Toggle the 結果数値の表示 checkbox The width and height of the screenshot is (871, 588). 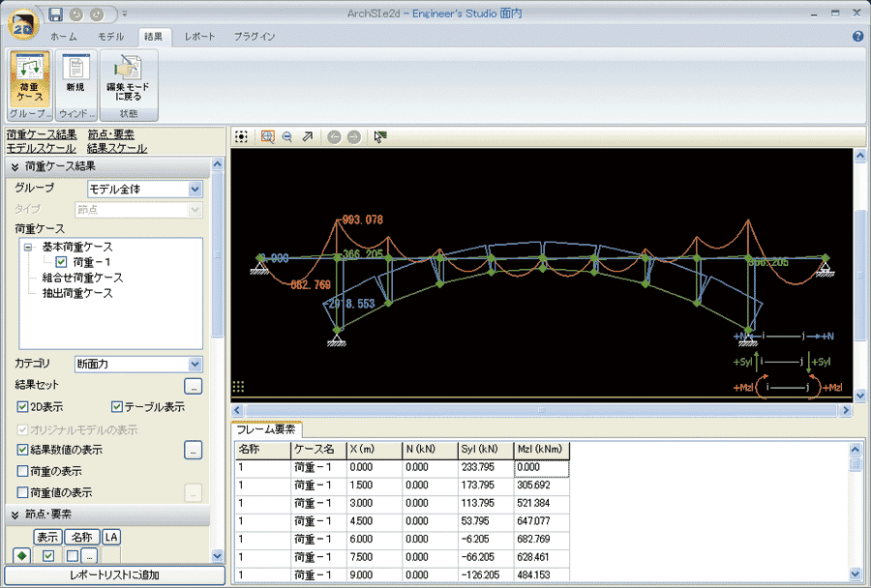(x=22, y=450)
